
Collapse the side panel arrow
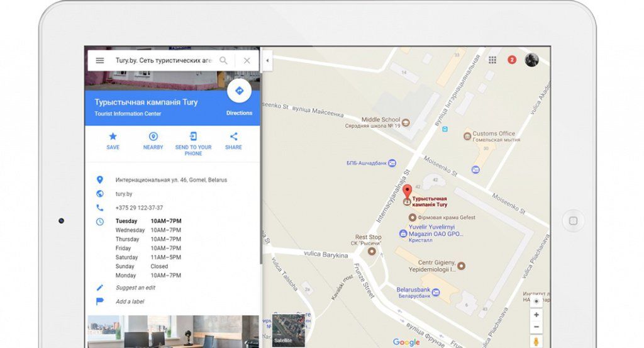[x=267, y=60]
